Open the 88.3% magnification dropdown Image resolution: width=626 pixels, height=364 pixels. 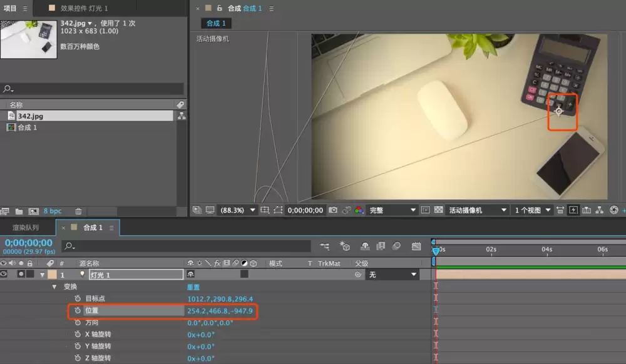[238, 210]
